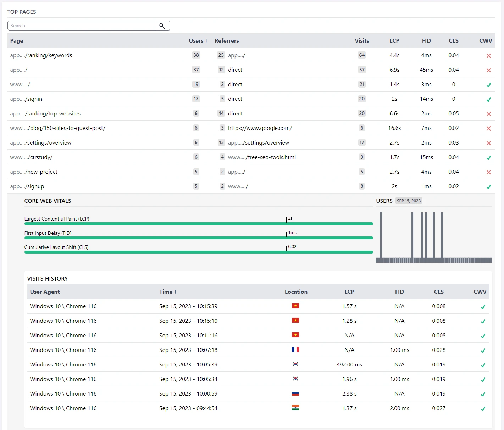Sort by Users column header
Screen dimensions: 504x430
coord(198,41)
